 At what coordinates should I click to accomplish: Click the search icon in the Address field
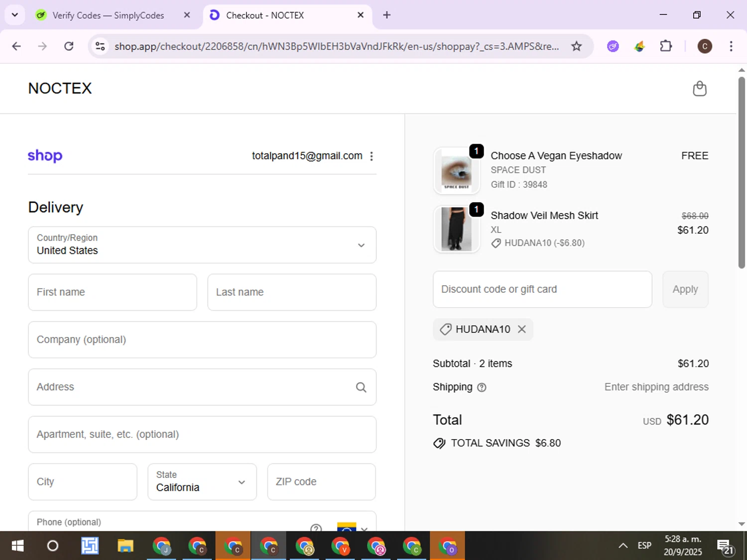(361, 387)
